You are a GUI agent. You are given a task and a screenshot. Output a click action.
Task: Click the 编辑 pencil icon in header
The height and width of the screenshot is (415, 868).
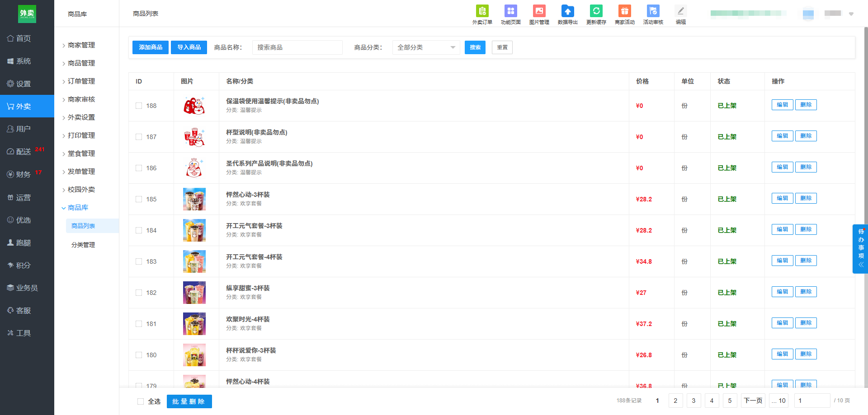click(x=680, y=11)
